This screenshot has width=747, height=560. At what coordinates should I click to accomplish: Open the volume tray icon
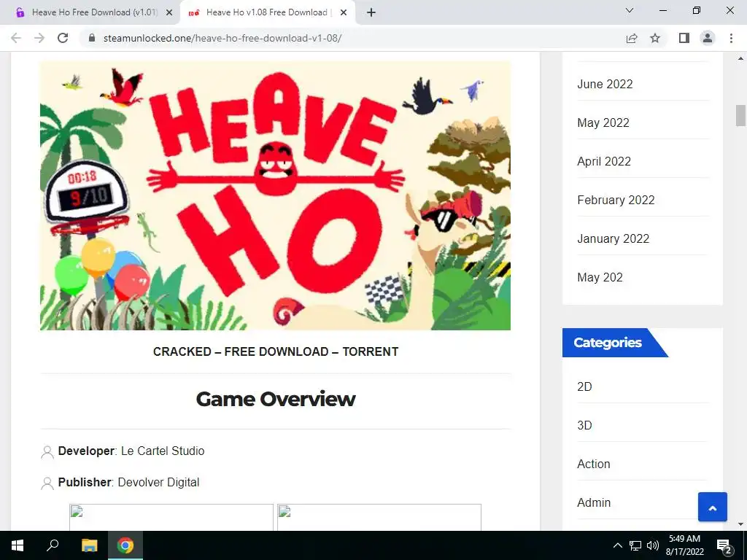click(653, 545)
